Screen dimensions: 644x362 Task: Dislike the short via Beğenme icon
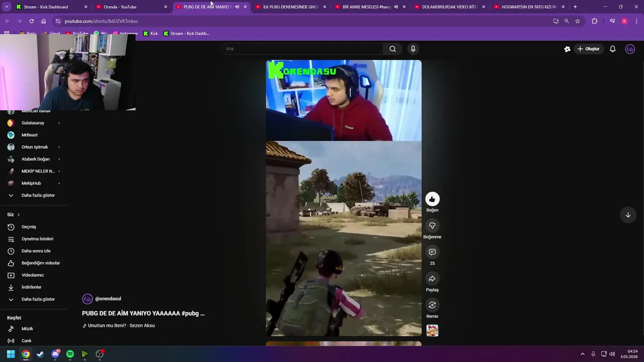coord(432,226)
